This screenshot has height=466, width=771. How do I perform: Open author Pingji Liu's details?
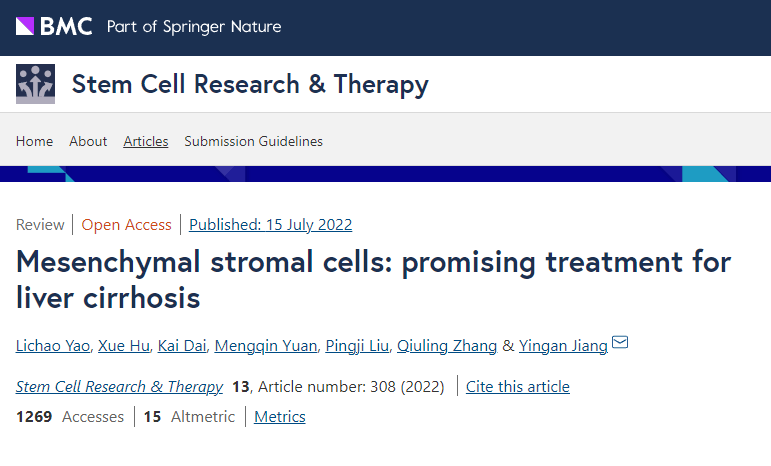(x=356, y=346)
